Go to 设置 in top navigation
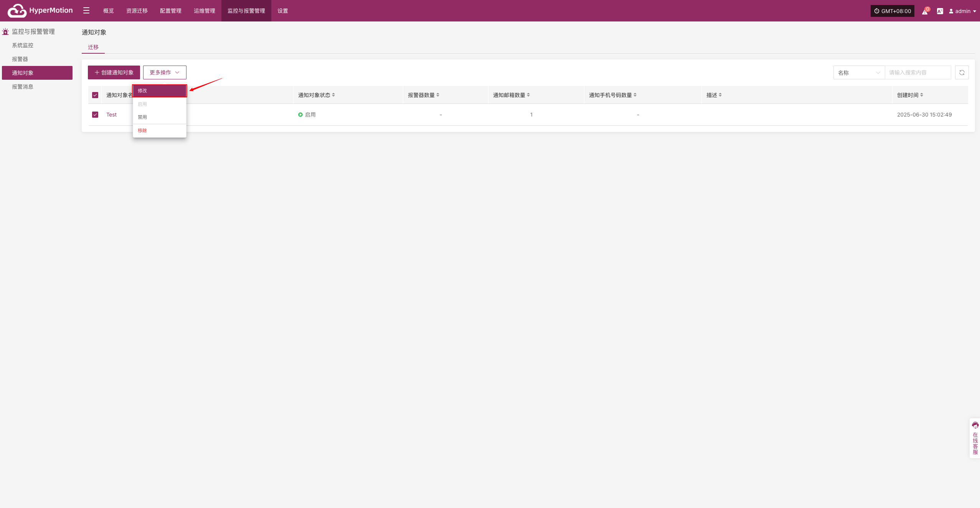This screenshot has width=980, height=508. [283, 11]
